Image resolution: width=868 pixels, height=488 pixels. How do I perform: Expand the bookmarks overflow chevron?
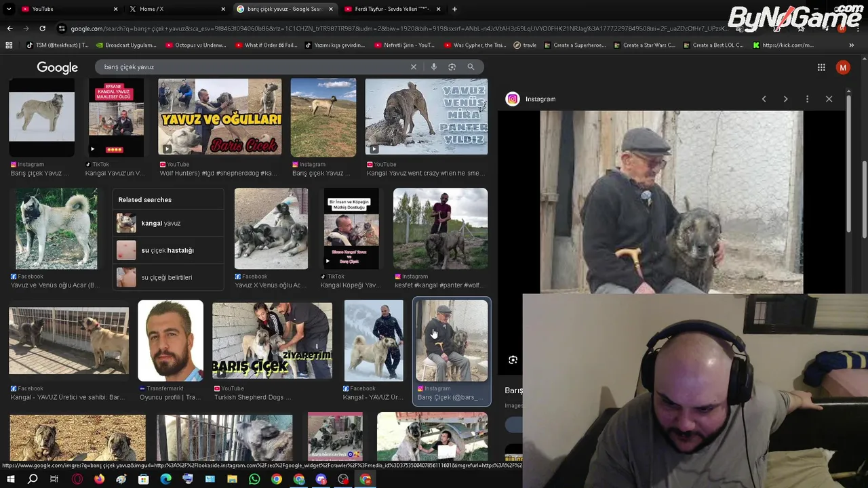click(852, 45)
